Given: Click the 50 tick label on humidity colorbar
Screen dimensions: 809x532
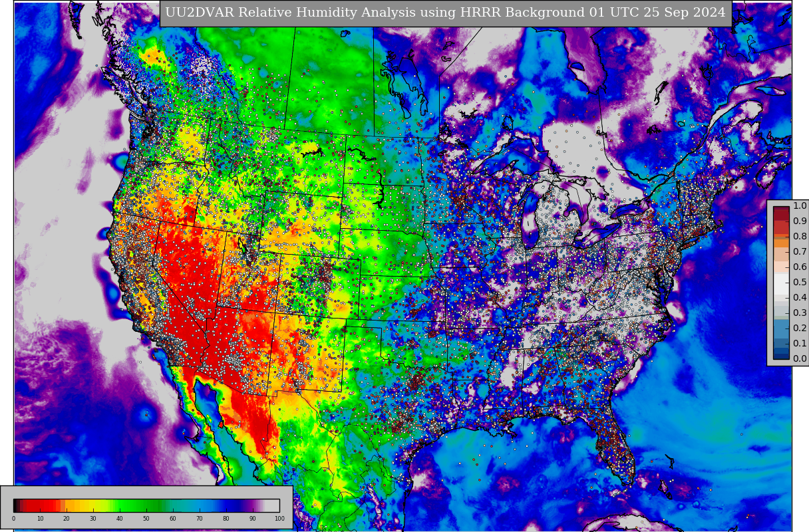Looking at the screenshot, I should click(x=146, y=519).
